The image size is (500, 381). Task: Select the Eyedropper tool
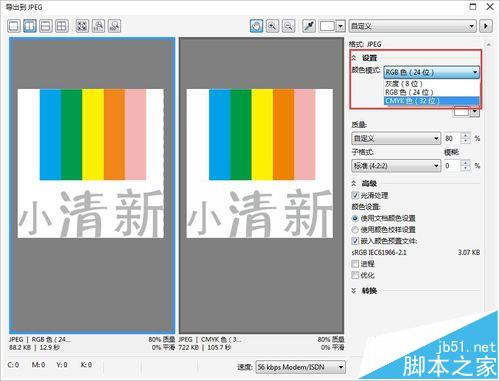[x=309, y=26]
